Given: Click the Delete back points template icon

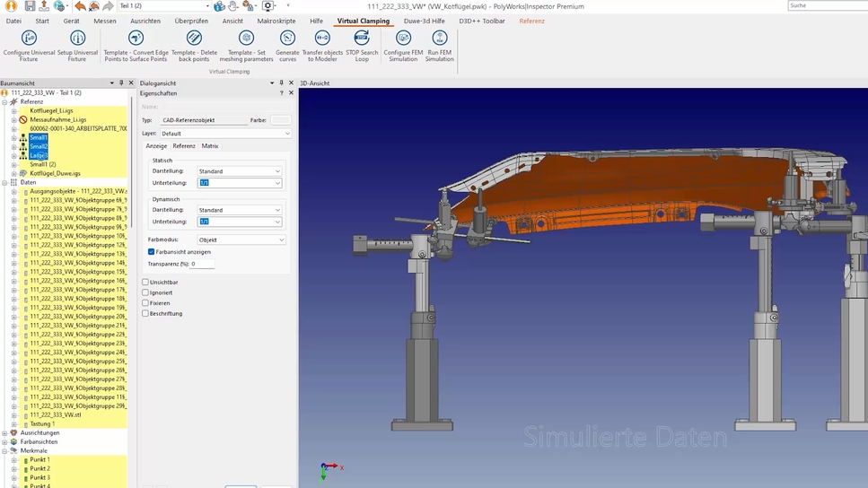Looking at the screenshot, I should (x=194, y=39).
